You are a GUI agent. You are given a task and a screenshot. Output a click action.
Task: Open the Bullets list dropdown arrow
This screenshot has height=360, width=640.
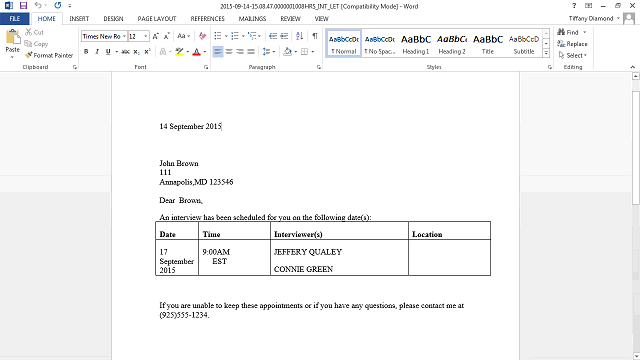point(226,36)
